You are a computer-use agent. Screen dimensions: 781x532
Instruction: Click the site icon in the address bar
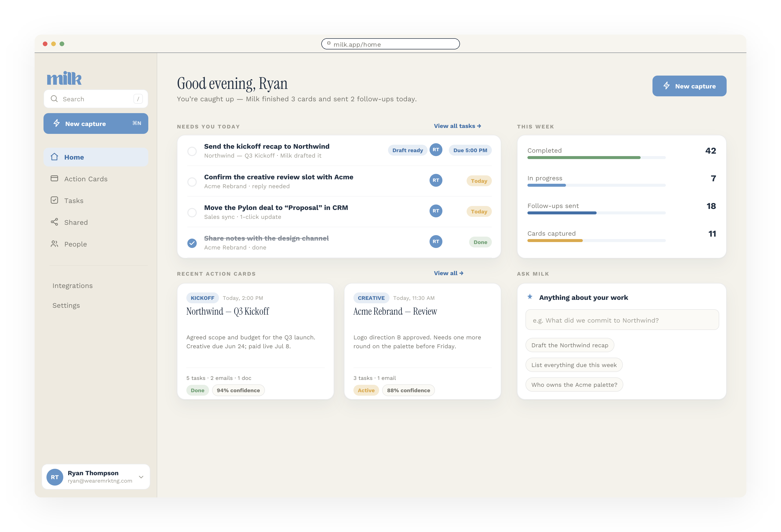[329, 43]
